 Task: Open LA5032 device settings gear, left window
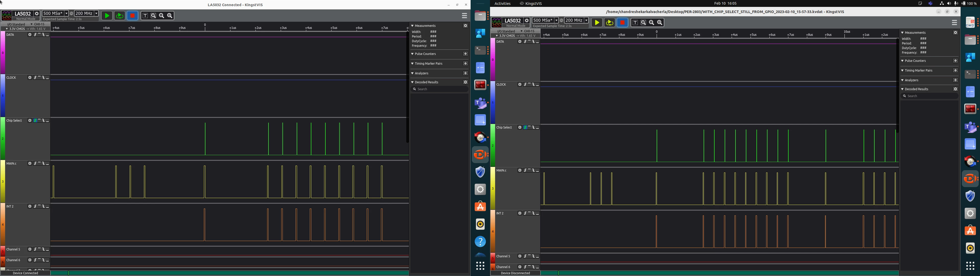click(37, 14)
